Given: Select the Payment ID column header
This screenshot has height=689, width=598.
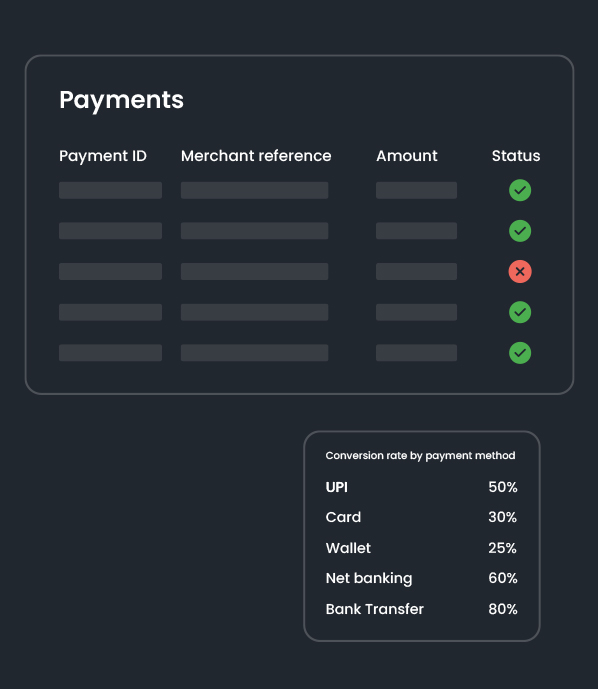Looking at the screenshot, I should [103, 156].
